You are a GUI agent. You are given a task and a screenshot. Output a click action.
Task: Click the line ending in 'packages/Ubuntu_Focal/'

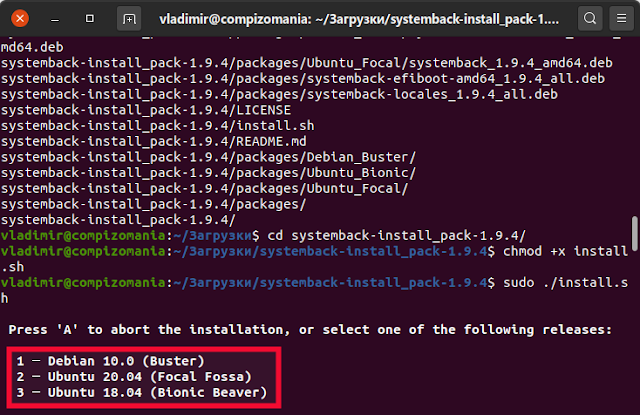click(204, 189)
